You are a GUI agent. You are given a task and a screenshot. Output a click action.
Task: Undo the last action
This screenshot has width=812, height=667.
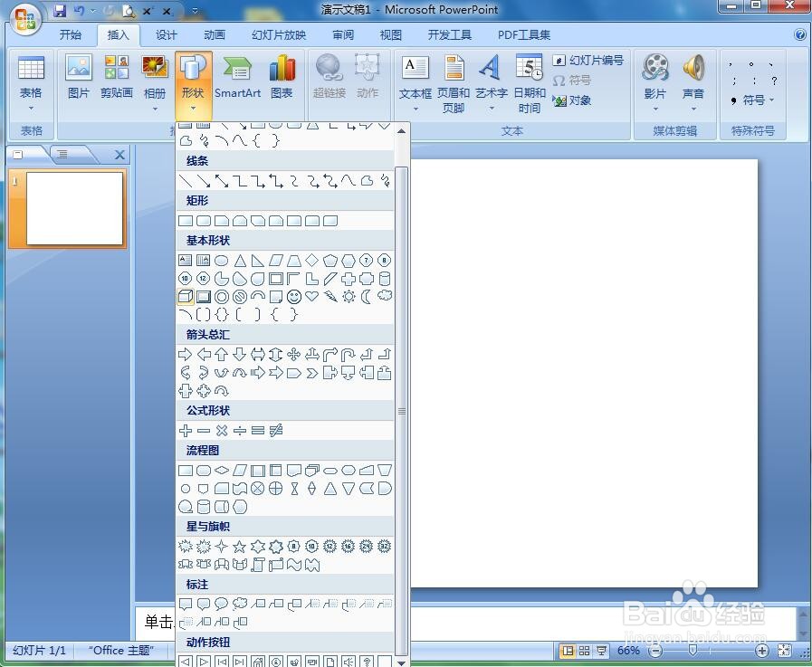(x=80, y=10)
